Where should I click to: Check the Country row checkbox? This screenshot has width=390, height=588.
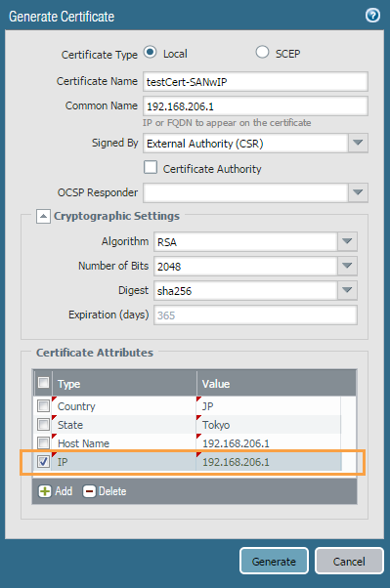pos(44,405)
